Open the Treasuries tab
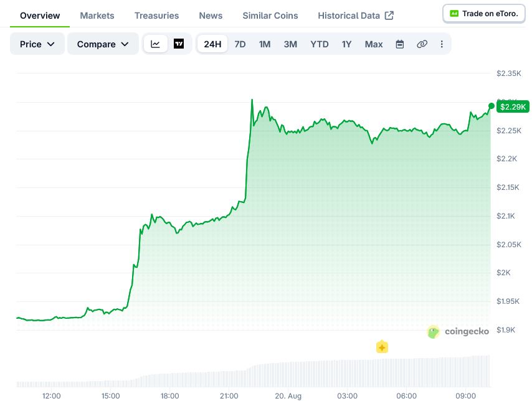The width and height of the screenshot is (532, 401). (156, 16)
